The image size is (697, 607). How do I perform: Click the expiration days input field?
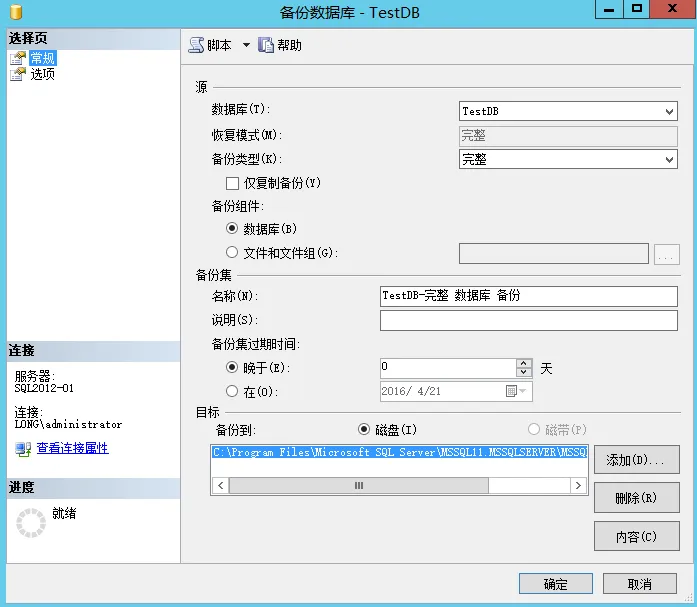448,368
